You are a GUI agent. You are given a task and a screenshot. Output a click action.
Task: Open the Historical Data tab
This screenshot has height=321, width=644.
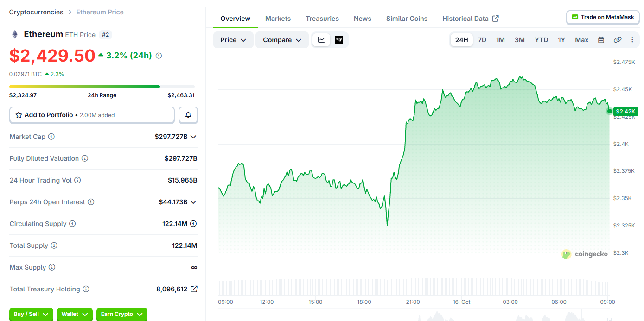pos(471,19)
